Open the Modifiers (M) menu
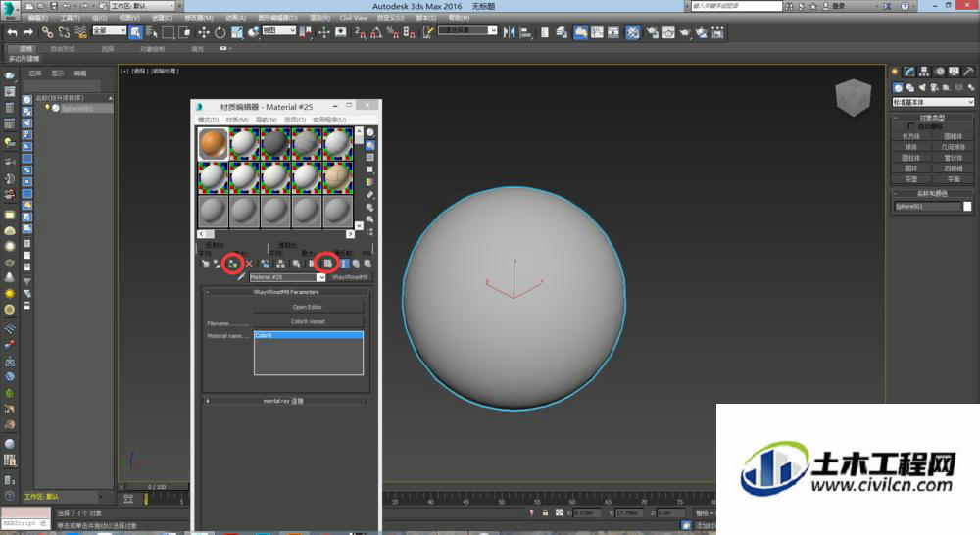The height and width of the screenshot is (535, 980). pos(198,18)
